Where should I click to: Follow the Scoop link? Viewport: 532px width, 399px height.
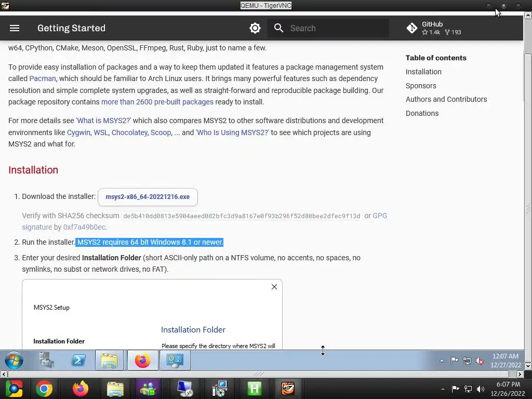pos(161,132)
